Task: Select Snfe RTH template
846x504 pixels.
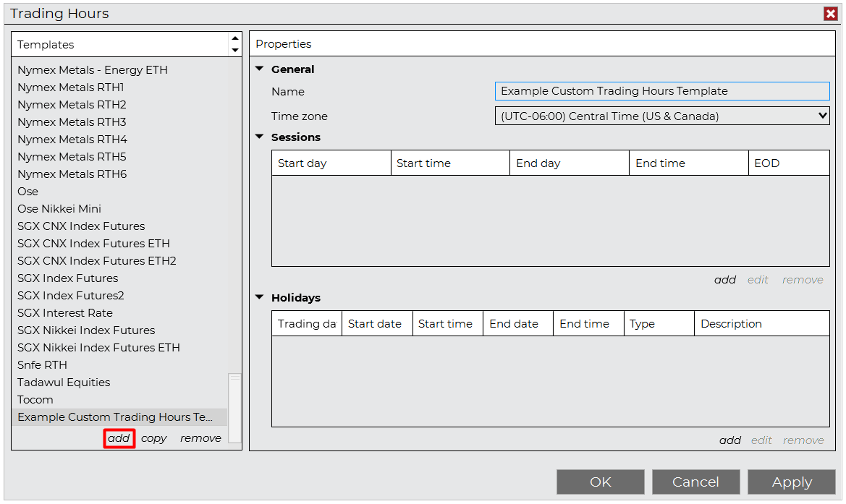Action: tap(42, 365)
